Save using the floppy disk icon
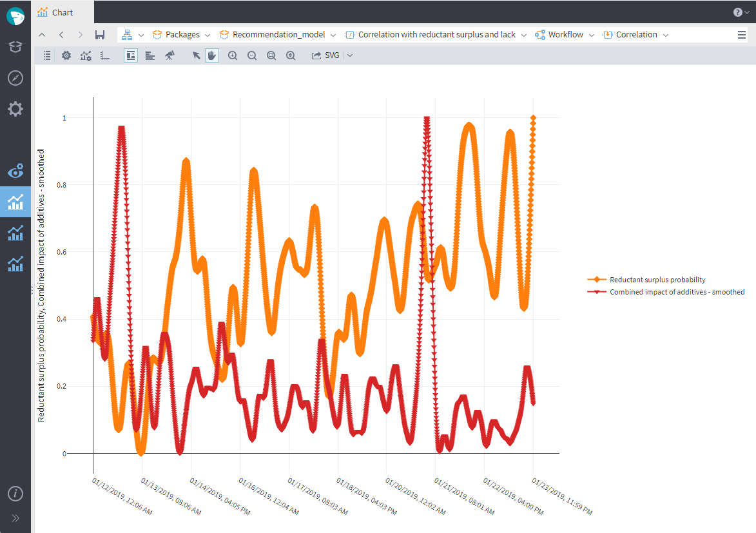Image resolution: width=756 pixels, height=533 pixels. 100,35
